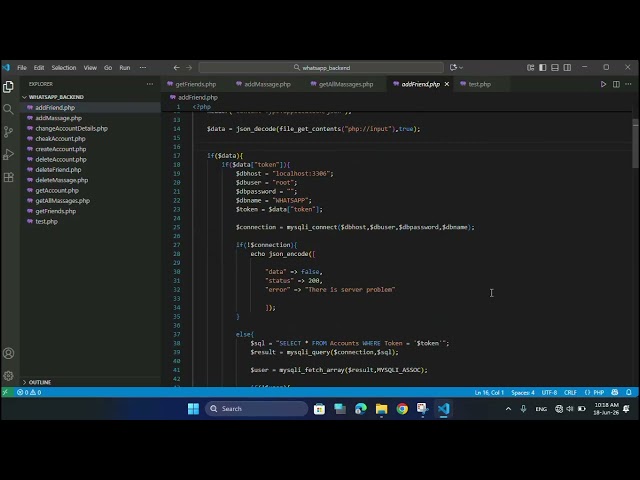The image size is (640, 480).
Task: Open deleteAccount.php in the explorer
Action: pos(61,159)
